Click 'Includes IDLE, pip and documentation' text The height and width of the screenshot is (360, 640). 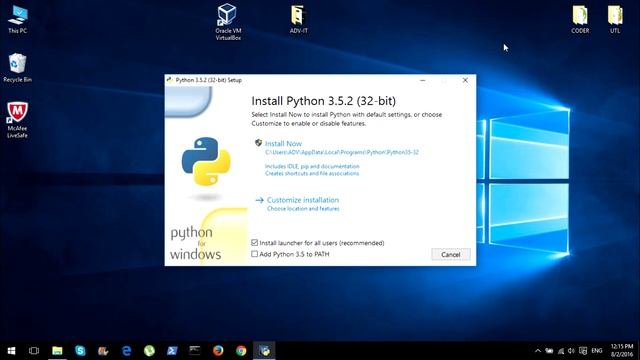click(312, 167)
